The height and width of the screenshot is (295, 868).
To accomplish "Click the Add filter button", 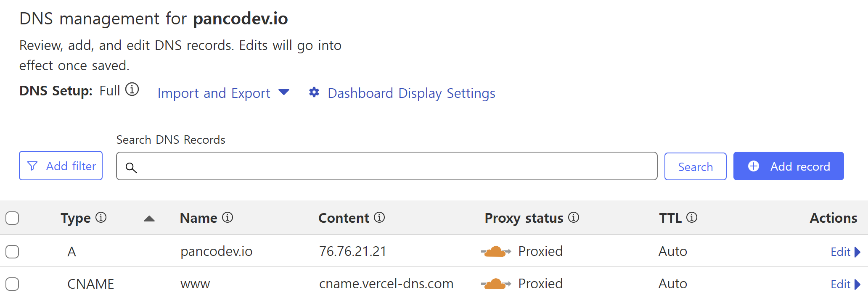I will click(61, 166).
